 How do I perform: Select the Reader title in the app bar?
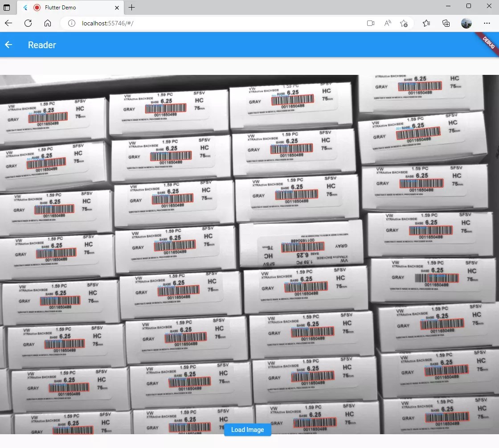coord(42,45)
